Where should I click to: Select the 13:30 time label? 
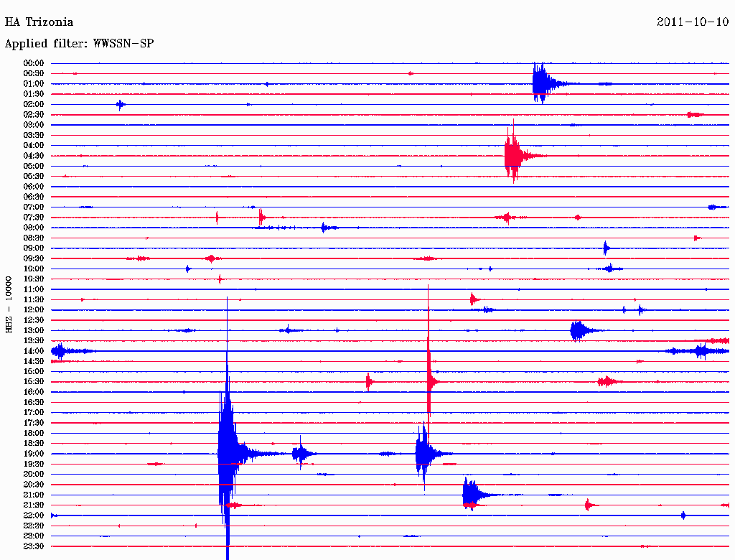pos(34,341)
